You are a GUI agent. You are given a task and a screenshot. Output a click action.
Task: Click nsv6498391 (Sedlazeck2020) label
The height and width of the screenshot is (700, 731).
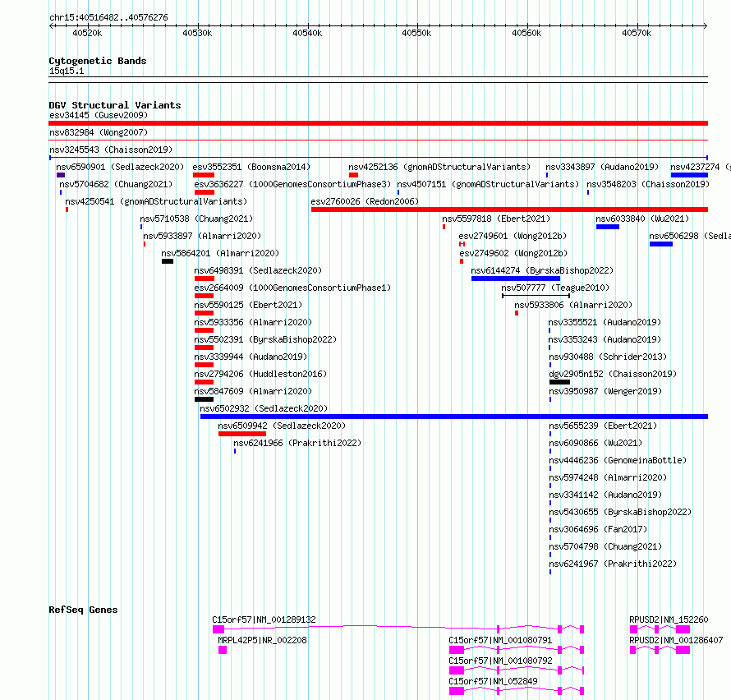[x=258, y=270]
